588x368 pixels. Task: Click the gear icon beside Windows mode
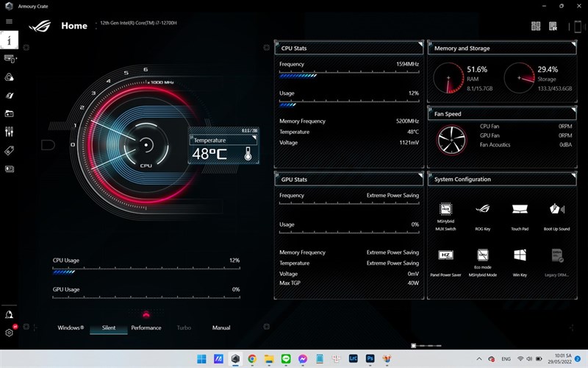click(26, 327)
